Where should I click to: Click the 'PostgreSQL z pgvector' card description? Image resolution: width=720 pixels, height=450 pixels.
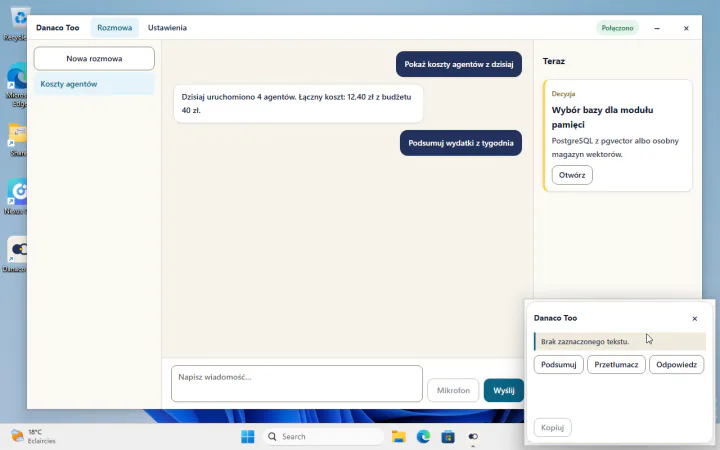click(615, 147)
